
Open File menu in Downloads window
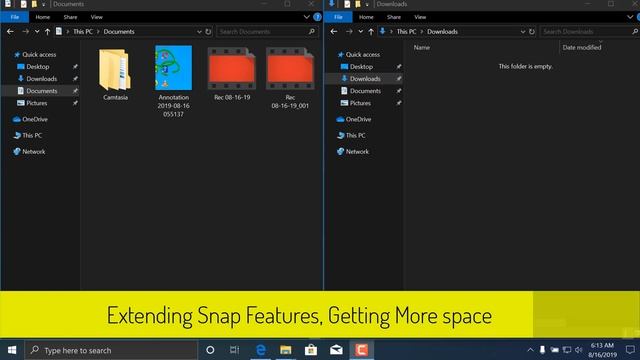click(x=338, y=17)
